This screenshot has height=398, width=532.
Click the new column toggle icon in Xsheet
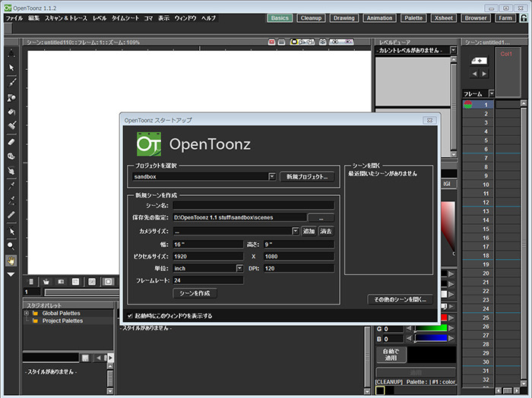click(x=479, y=61)
